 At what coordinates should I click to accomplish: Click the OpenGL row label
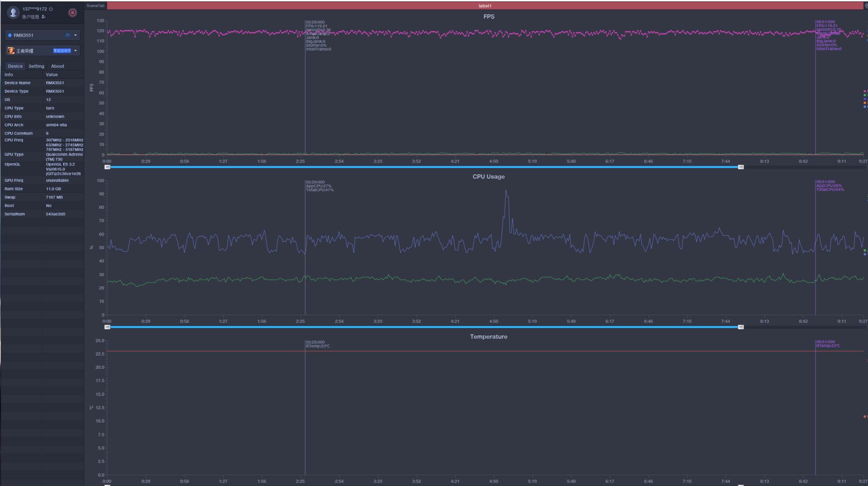pyautogui.click(x=12, y=165)
